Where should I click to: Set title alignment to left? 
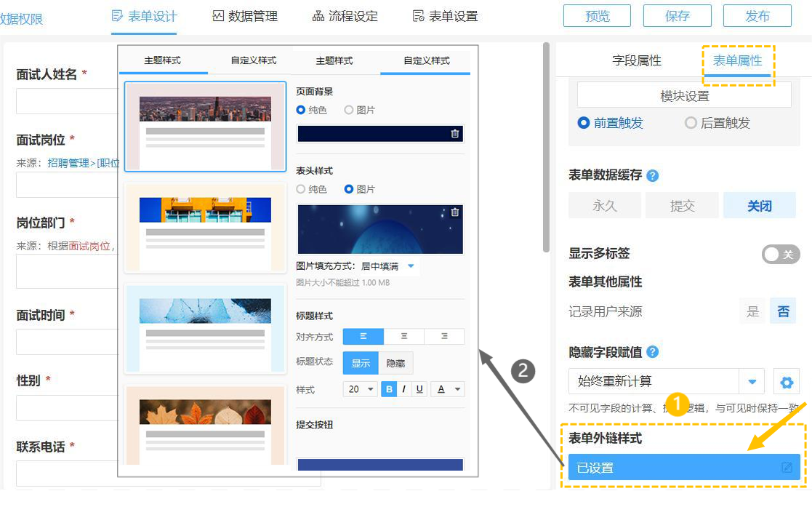363,337
